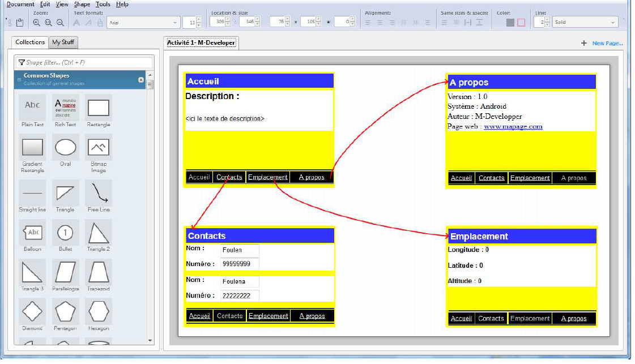This screenshot has width=635, height=364.
Task: Open the Tools menu
Action: pyautogui.click(x=103, y=4)
